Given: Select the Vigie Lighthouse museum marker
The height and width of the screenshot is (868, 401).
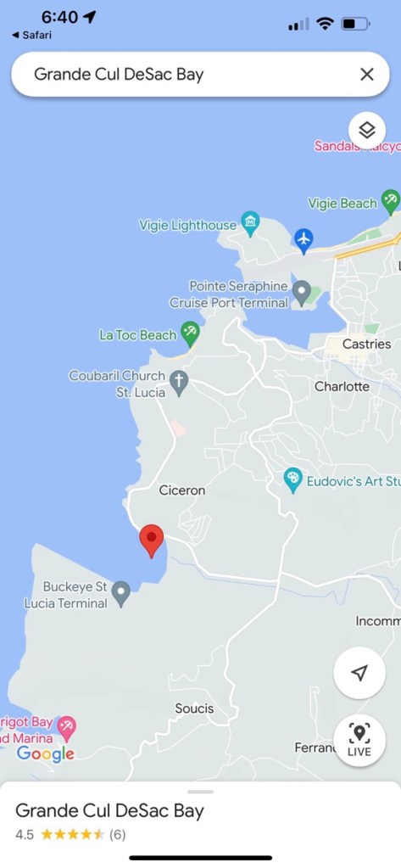Looking at the screenshot, I should [x=251, y=224].
